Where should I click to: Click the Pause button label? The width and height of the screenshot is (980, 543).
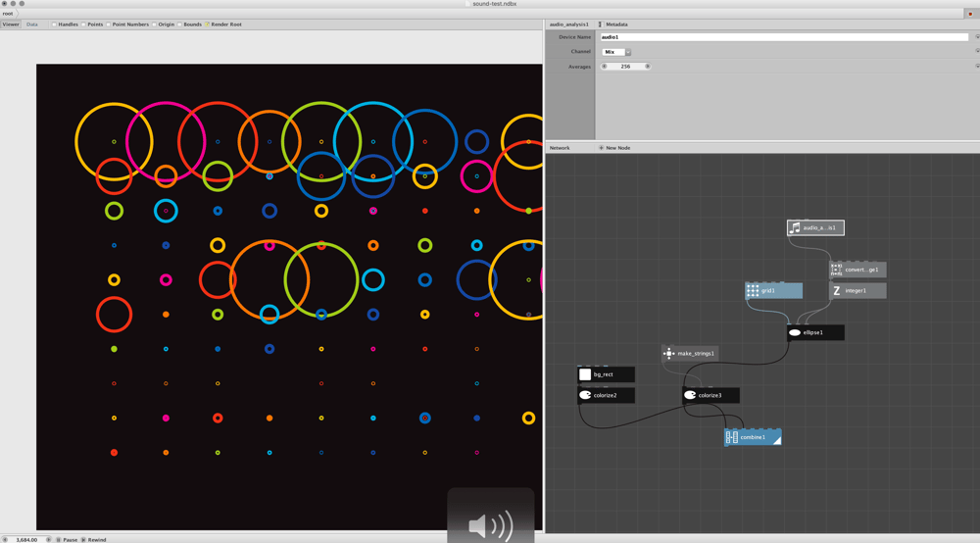pos(70,540)
